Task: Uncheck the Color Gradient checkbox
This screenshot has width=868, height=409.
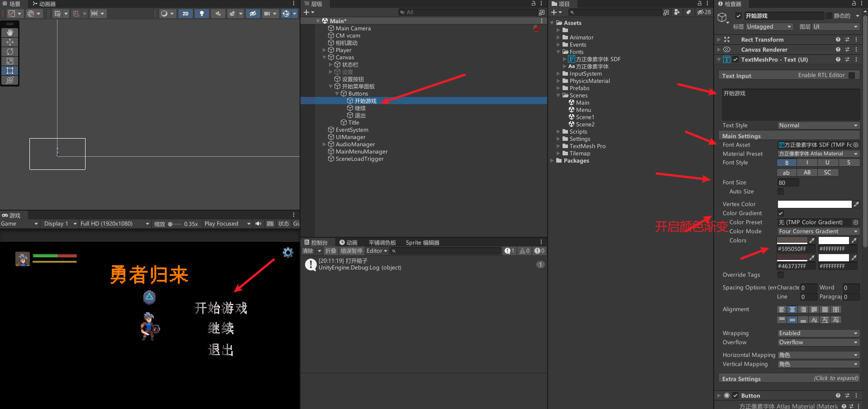Action: pyautogui.click(x=780, y=213)
